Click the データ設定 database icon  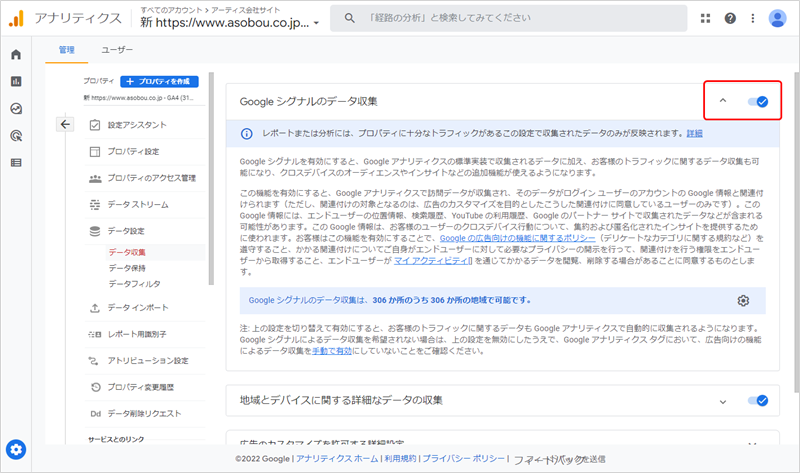tap(95, 231)
